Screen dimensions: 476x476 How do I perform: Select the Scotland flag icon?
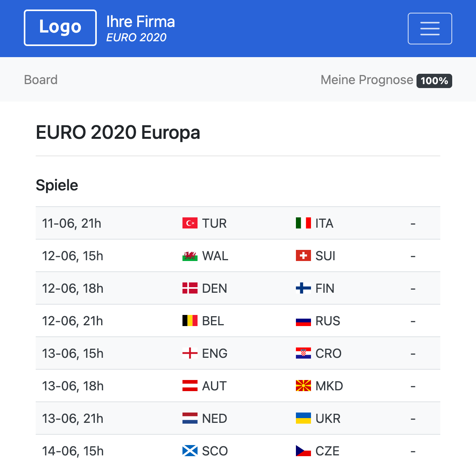tap(190, 451)
